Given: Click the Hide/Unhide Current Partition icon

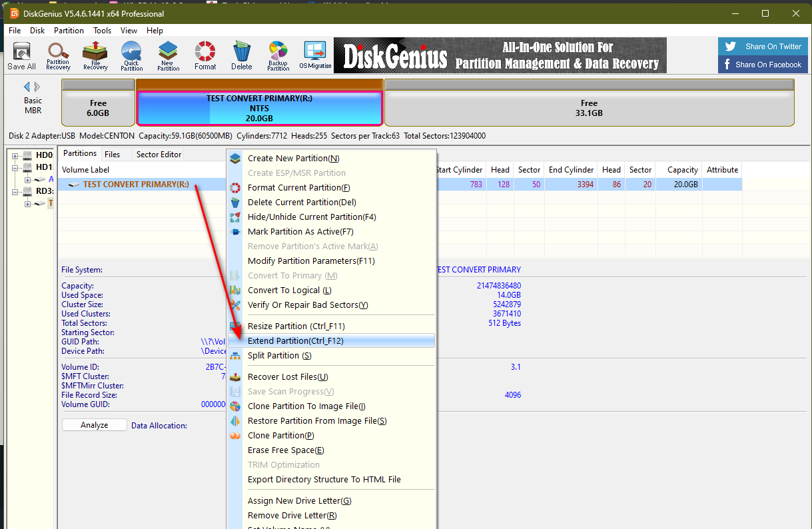Looking at the screenshot, I should (x=234, y=217).
